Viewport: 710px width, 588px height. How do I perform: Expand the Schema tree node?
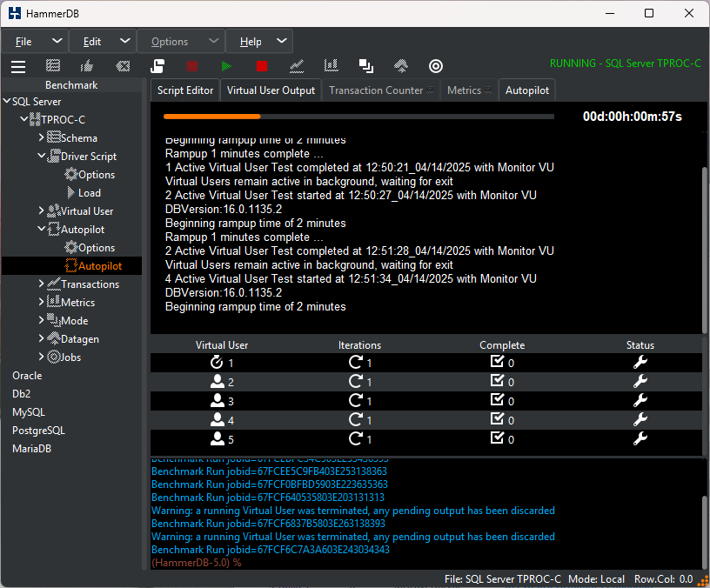click(x=41, y=137)
